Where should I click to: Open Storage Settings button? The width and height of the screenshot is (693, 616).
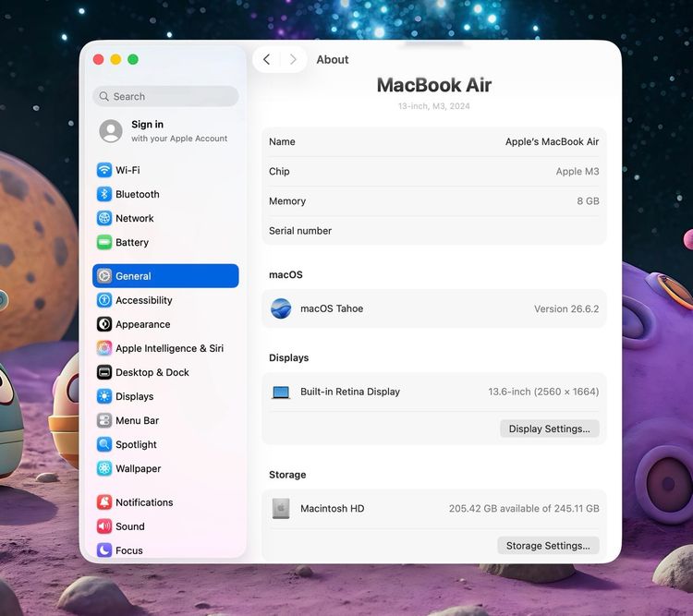[x=548, y=546]
